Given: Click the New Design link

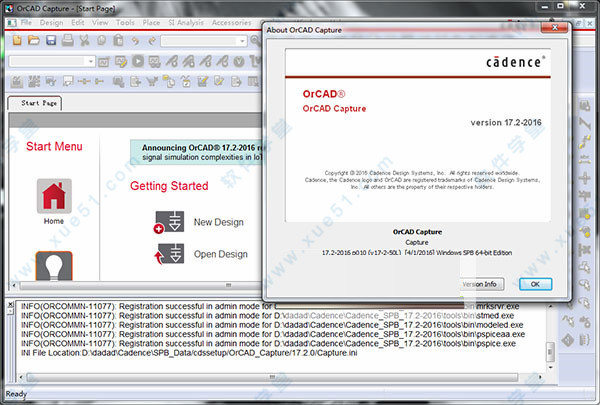Looking at the screenshot, I should click(218, 222).
